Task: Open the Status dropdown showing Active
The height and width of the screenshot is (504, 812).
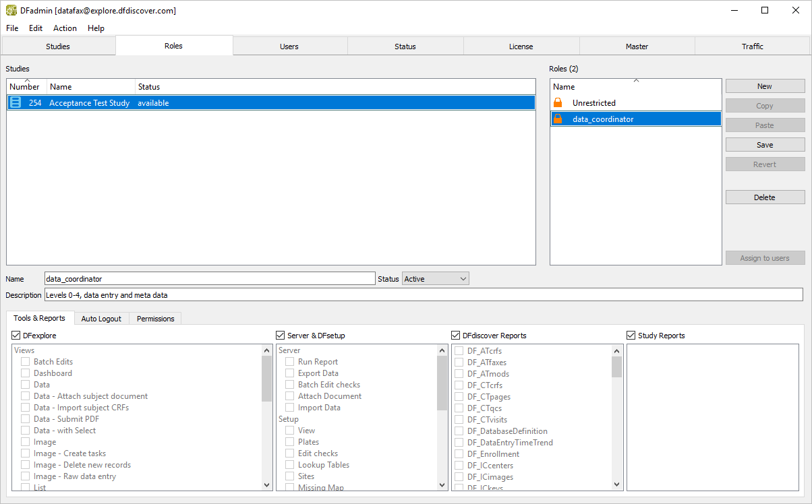Action: (435, 278)
